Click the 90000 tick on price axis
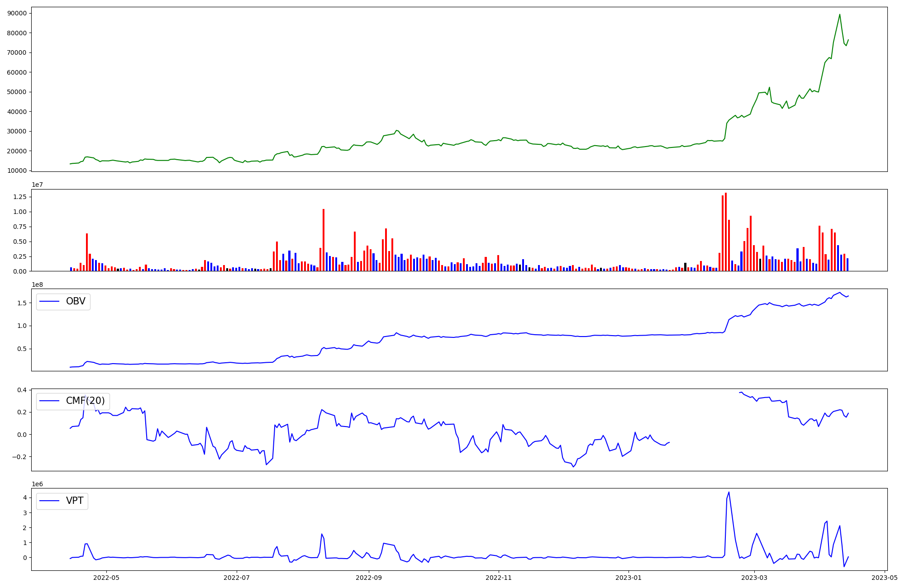The image size is (905, 588). pos(17,13)
